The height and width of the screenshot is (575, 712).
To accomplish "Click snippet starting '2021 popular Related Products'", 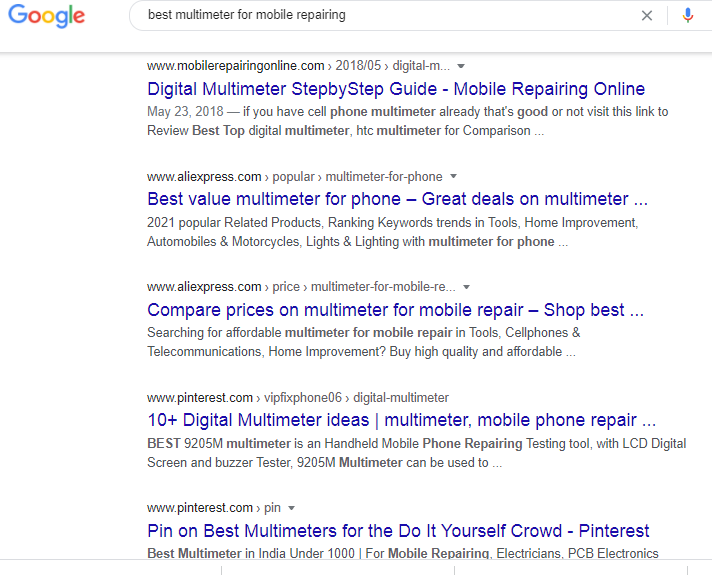I will coord(393,232).
